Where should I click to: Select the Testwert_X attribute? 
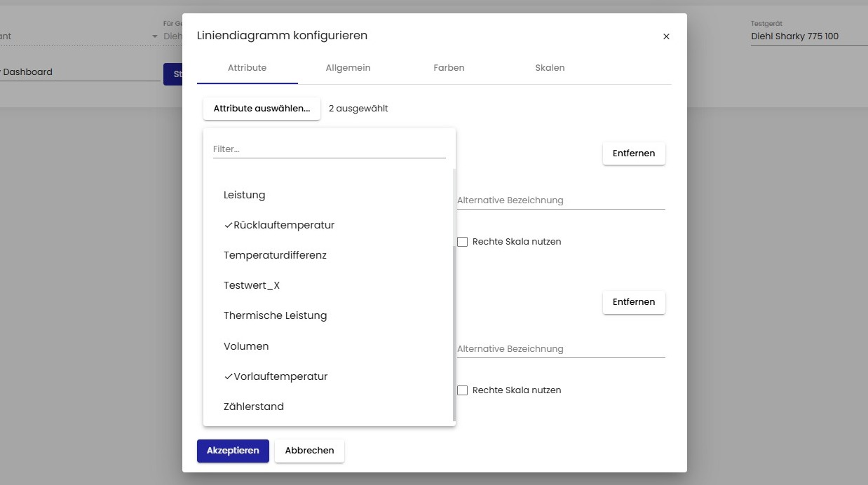tap(252, 285)
